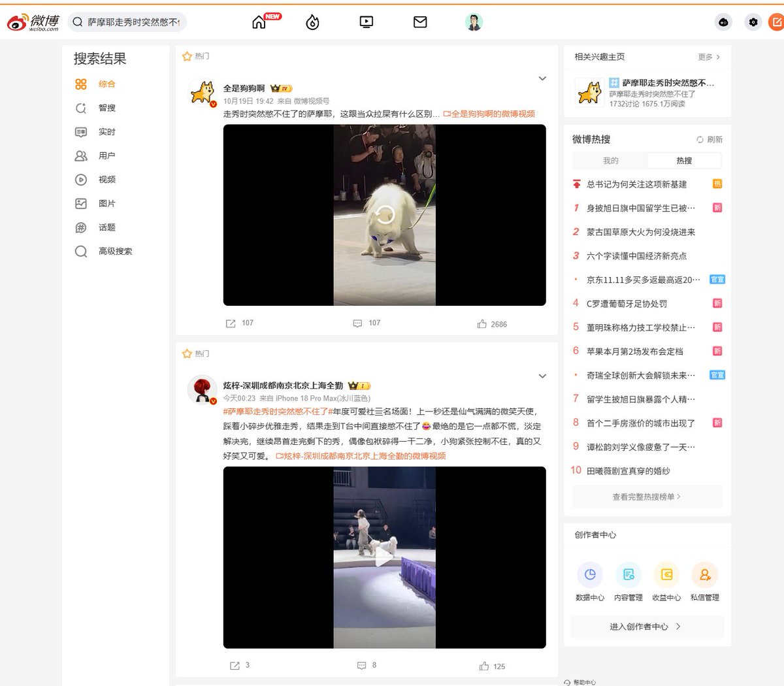Open settings gear in header
The image size is (784, 686).
pos(753,22)
